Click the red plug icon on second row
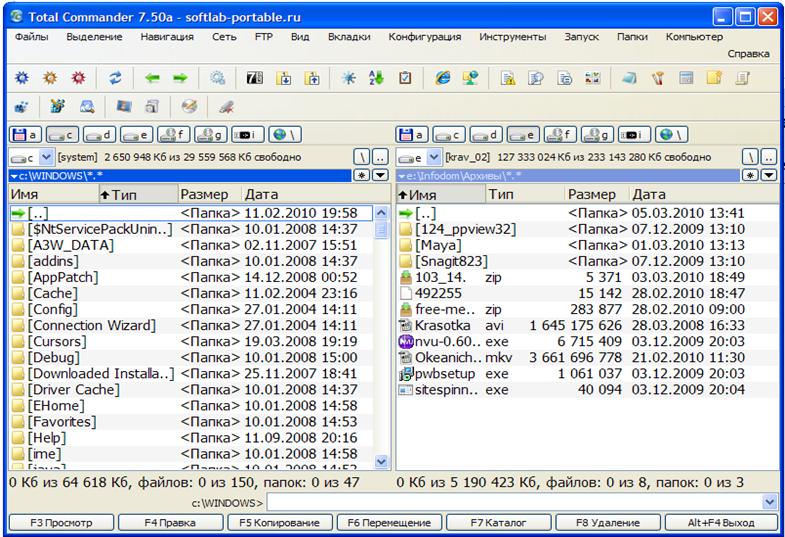 click(x=226, y=107)
